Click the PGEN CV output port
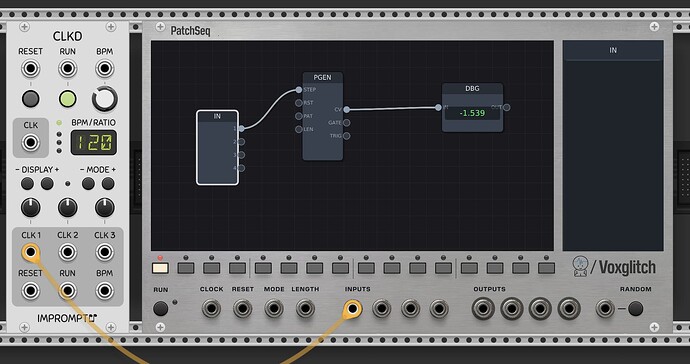 click(x=347, y=110)
